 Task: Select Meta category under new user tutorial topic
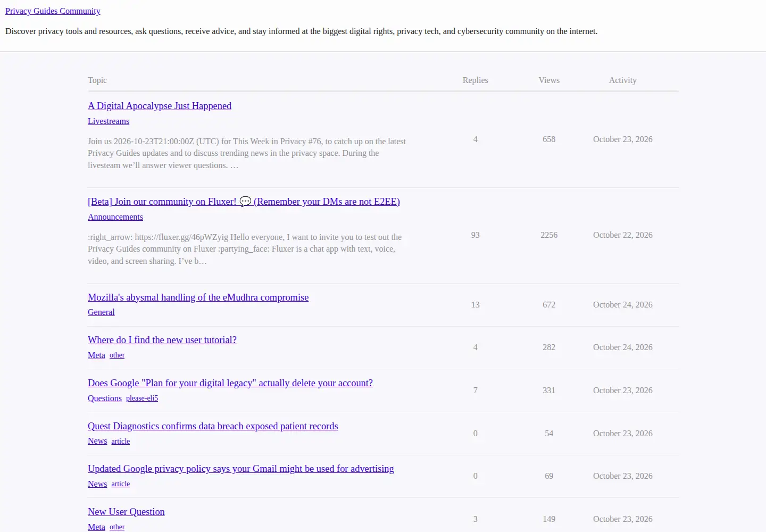(x=96, y=355)
